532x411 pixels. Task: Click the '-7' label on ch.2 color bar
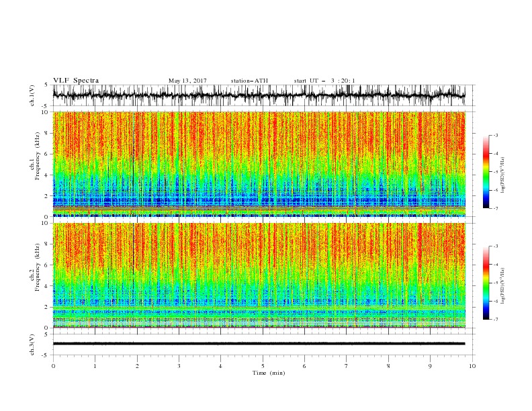click(495, 320)
